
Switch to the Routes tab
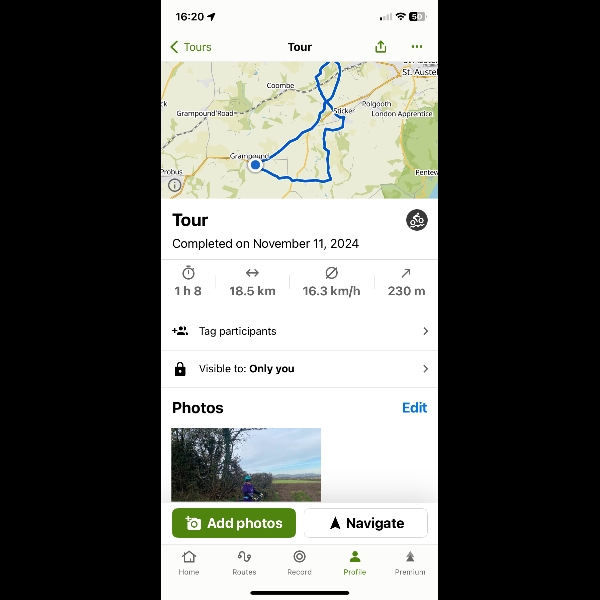coord(244,563)
